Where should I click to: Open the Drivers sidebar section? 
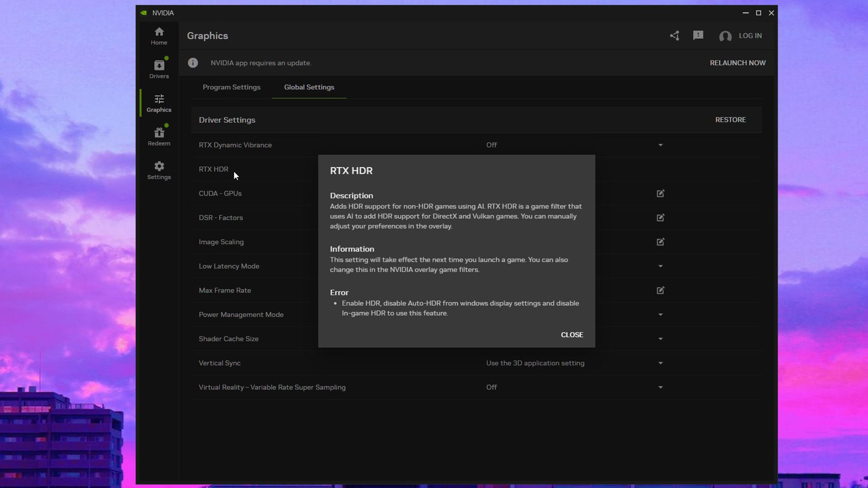(159, 69)
